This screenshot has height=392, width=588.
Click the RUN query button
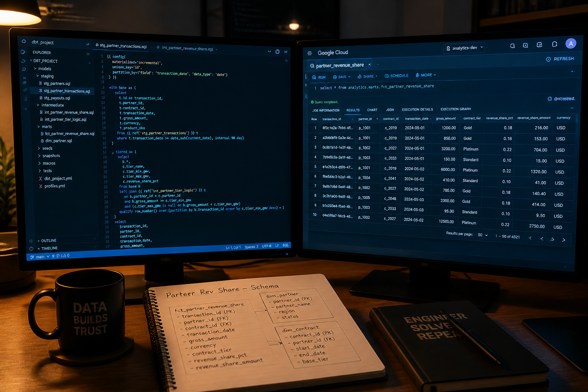pyautogui.click(x=319, y=77)
